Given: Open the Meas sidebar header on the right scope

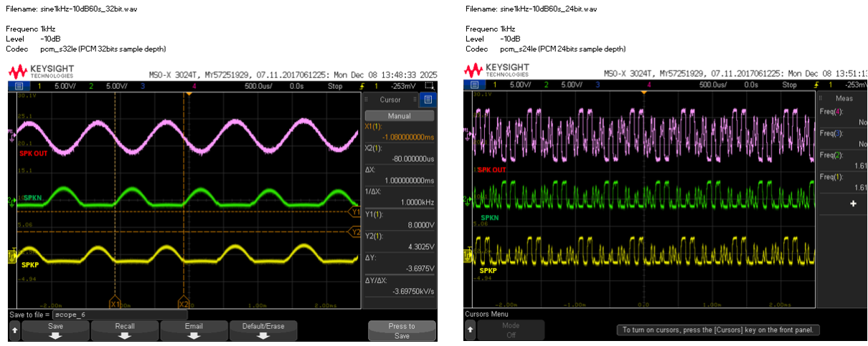Looking at the screenshot, I should (x=844, y=98).
